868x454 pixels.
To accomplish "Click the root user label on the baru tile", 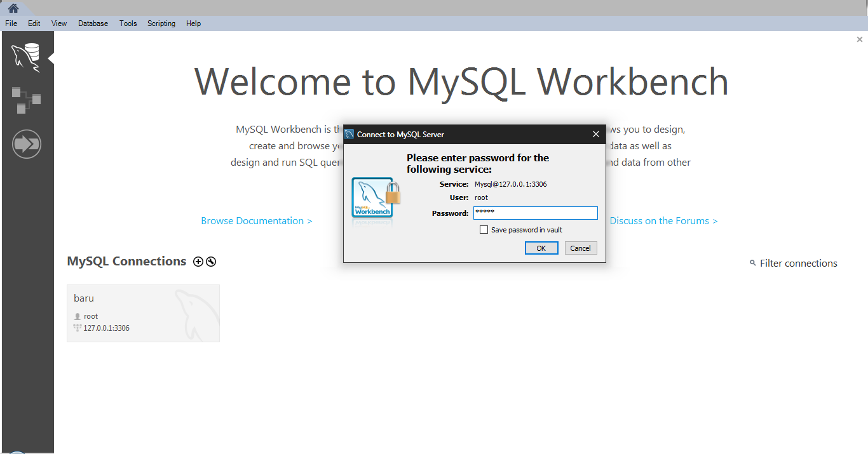I will click(x=91, y=316).
